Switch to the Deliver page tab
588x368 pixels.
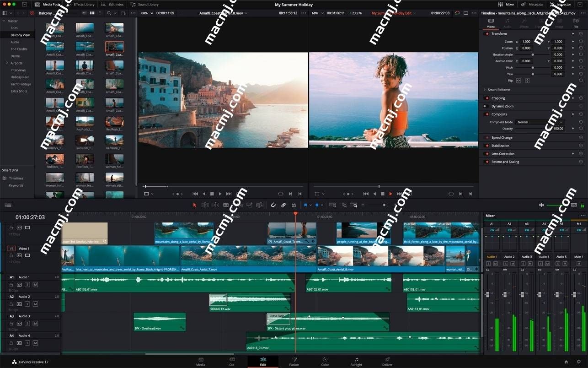coord(387,362)
